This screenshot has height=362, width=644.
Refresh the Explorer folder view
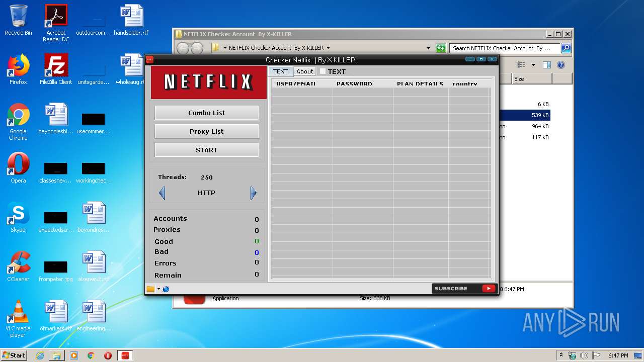tap(441, 48)
